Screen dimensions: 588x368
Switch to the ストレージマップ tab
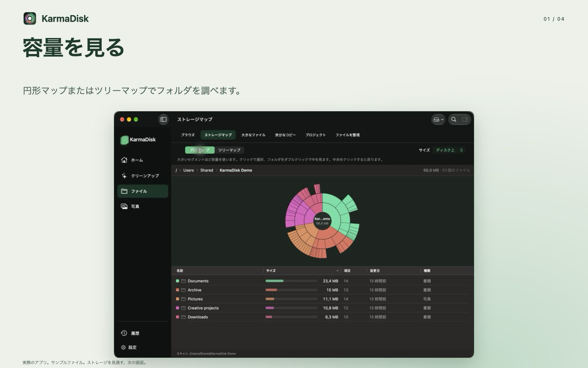[218, 135]
